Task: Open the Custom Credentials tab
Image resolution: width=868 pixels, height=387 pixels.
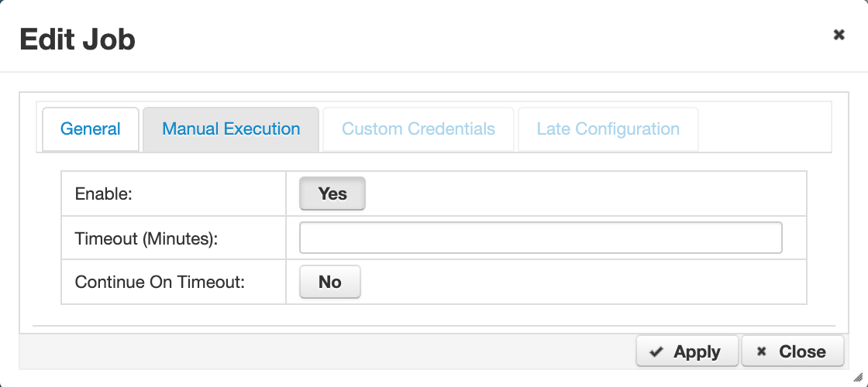Action: coord(418,128)
